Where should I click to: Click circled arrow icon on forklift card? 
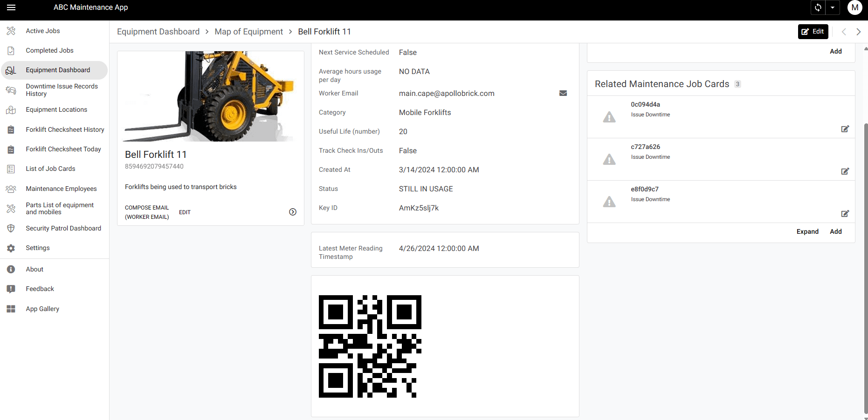[x=293, y=212]
